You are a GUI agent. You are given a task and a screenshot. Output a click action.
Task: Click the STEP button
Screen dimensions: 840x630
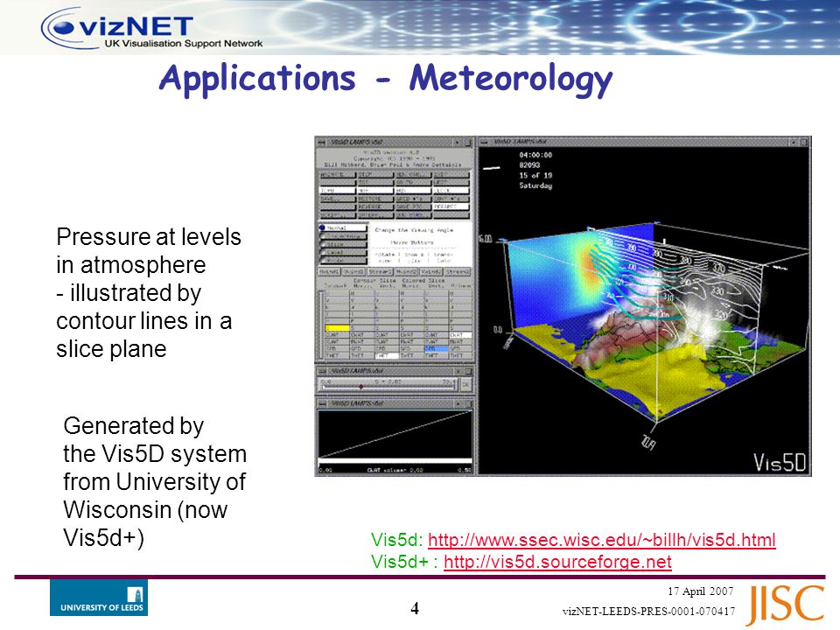(375, 175)
